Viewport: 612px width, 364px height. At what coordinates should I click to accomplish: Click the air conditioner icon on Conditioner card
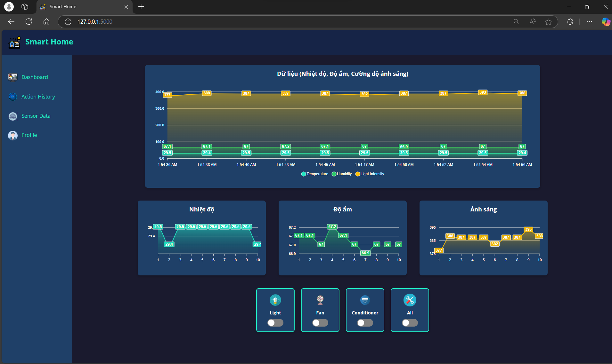[365, 300]
